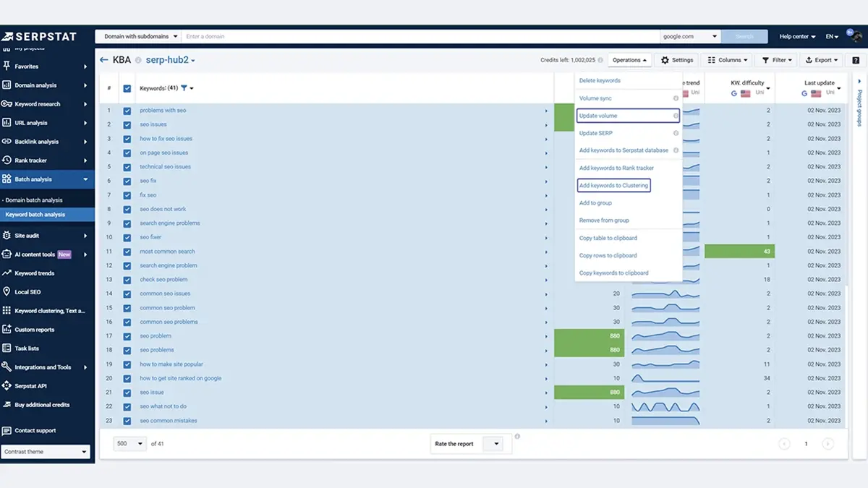Image resolution: width=868 pixels, height=488 pixels.
Task: Click the keywords filter funnel icon
Action: pyautogui.click(x=184, y=88)
